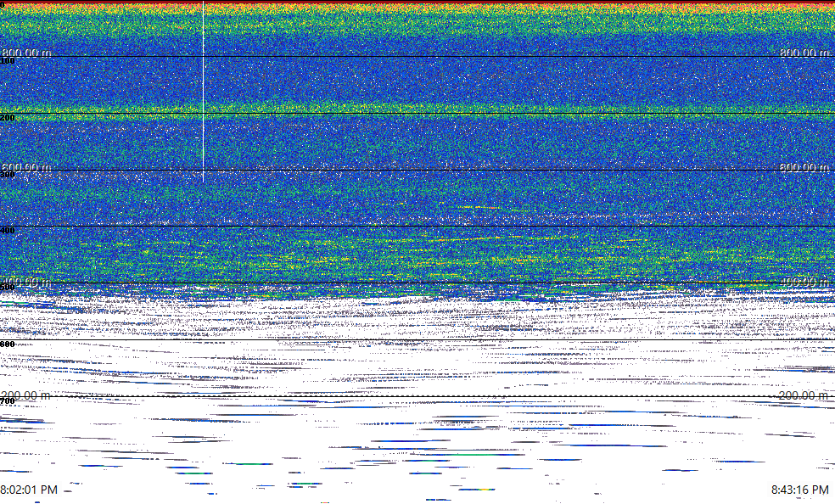Viewport: 835px width, 504px height.
Task: Click the 8:43:16 PM end timestamp
Action: click(x=800, y=490)
